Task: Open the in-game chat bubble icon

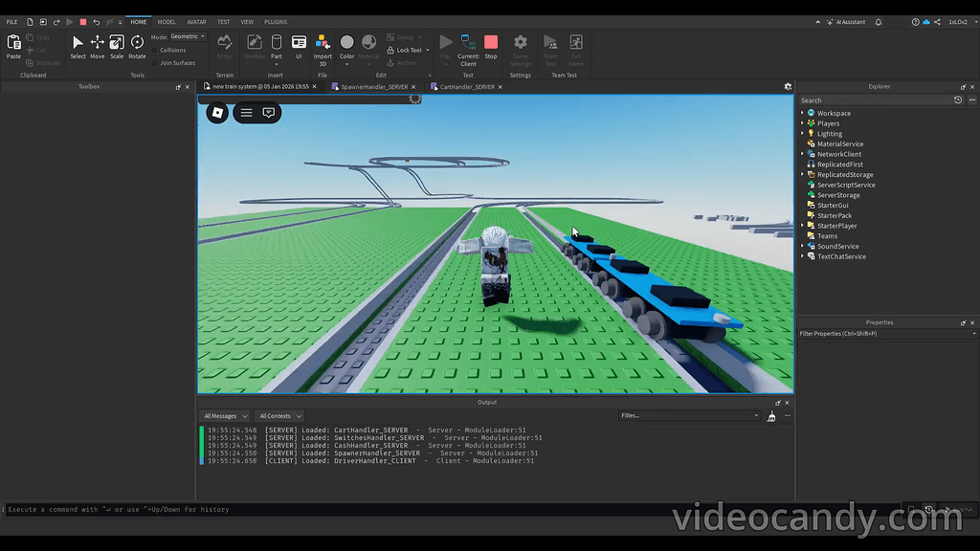Action: point(269,113)
